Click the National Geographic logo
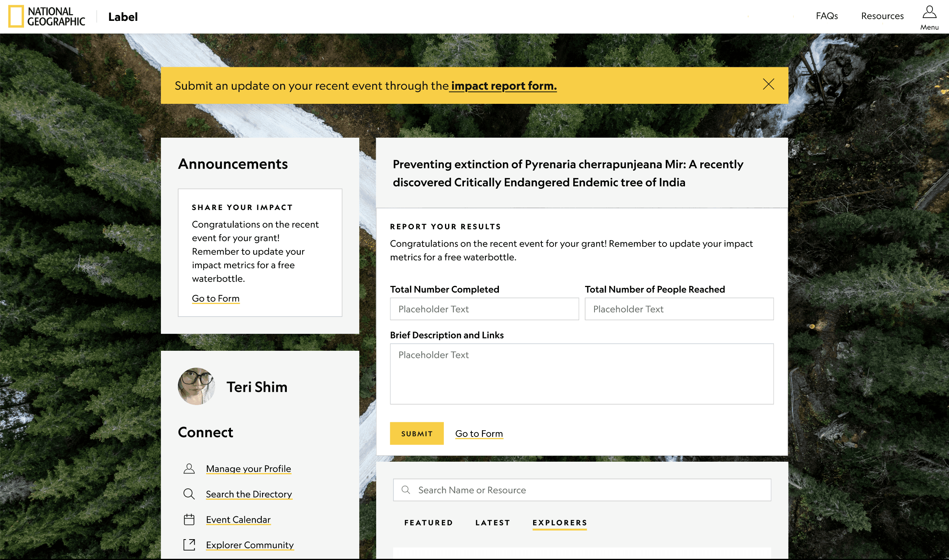 pos(46,17)
